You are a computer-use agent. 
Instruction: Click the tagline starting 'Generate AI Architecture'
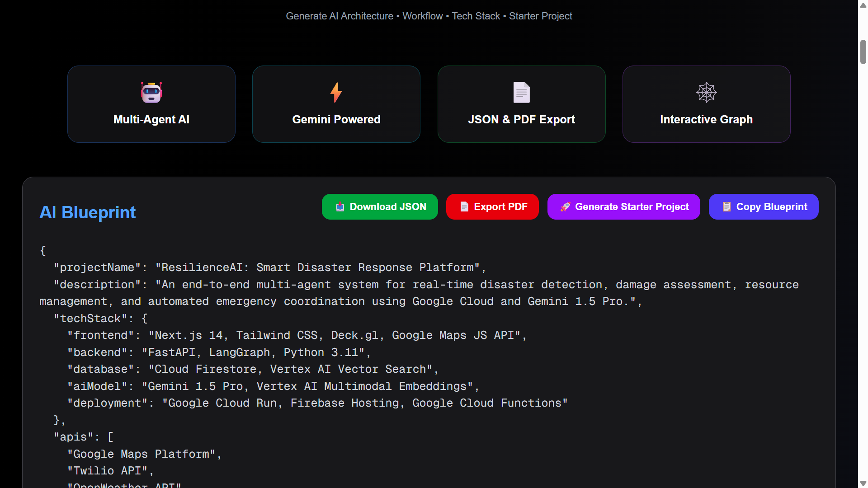[x=429, y=16]
